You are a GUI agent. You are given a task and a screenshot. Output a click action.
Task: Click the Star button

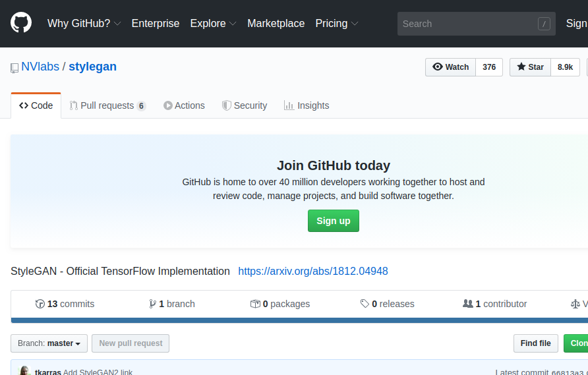pos(530,67)
